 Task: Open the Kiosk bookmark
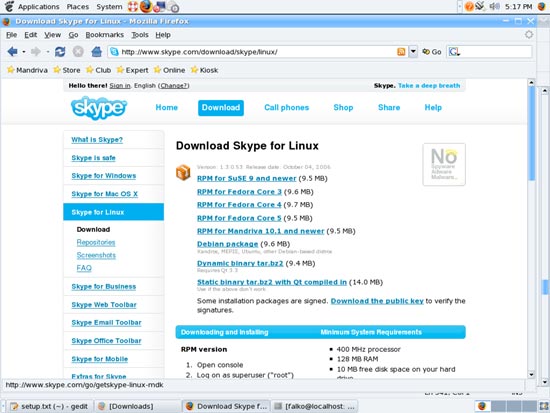(x=204, y=70)
